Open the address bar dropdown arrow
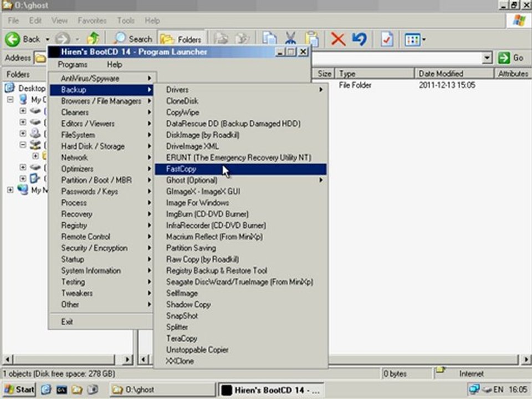The height and width of the screenshot is (399, 532). [x=487, y=58]
